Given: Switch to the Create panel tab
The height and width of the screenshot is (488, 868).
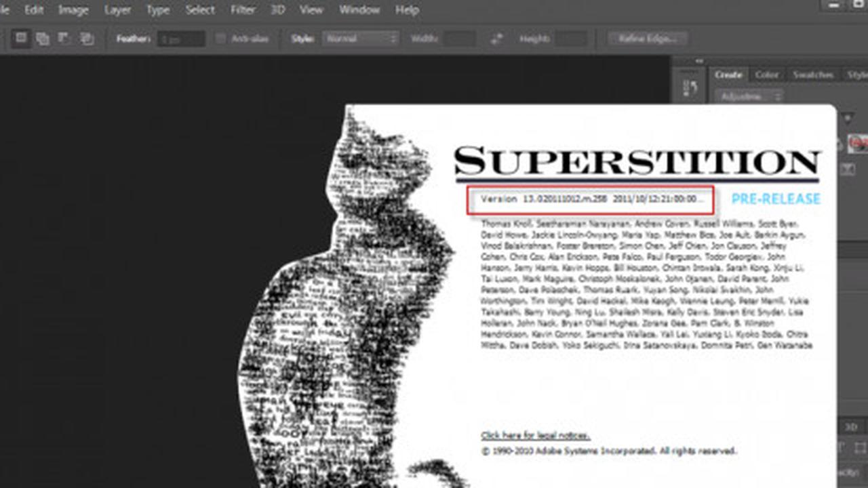Looking at the screenshot, I should point(728,75).
